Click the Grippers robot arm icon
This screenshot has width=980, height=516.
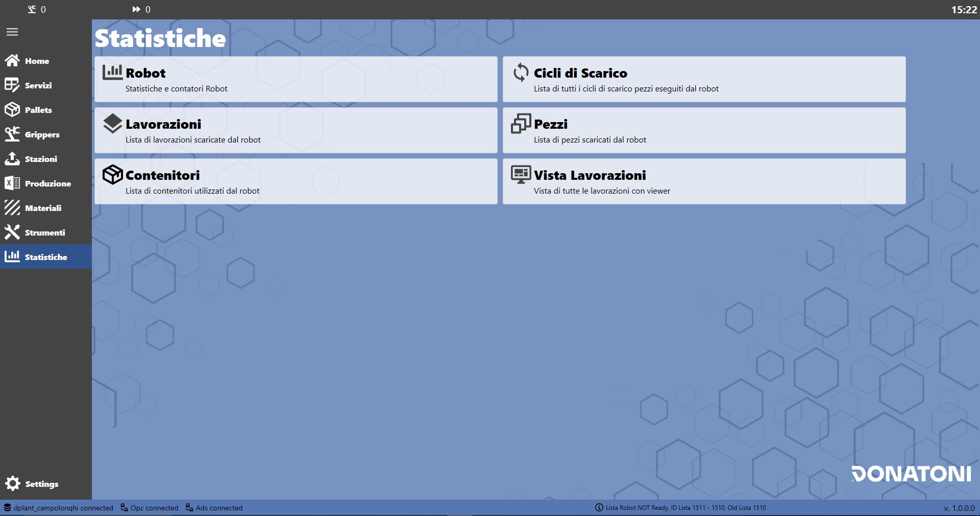tap(12, 134)
